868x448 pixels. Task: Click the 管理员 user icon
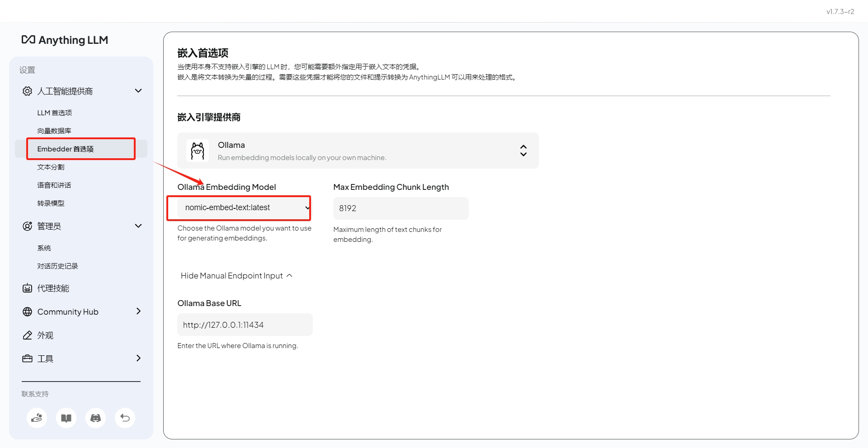(x=27, y=226)
